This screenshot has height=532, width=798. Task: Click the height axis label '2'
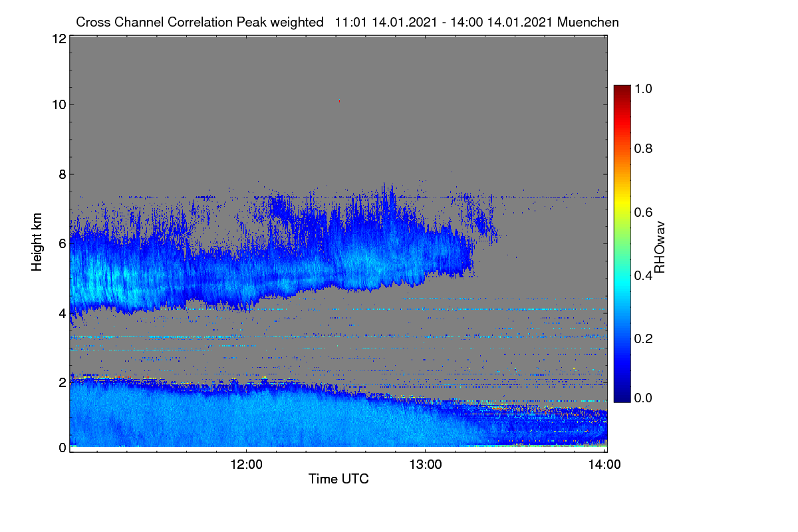point(61,382)
